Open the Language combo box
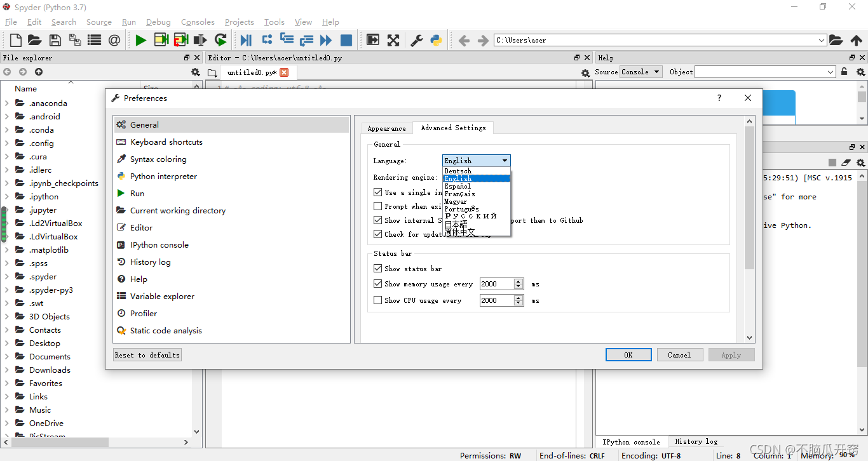 point(476,161)
